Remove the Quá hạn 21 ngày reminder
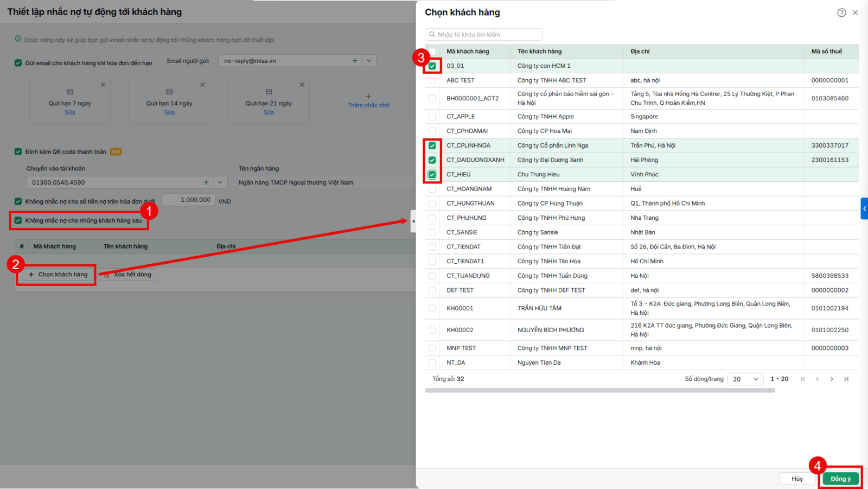 pyautogui.click(x=302, y=85)
